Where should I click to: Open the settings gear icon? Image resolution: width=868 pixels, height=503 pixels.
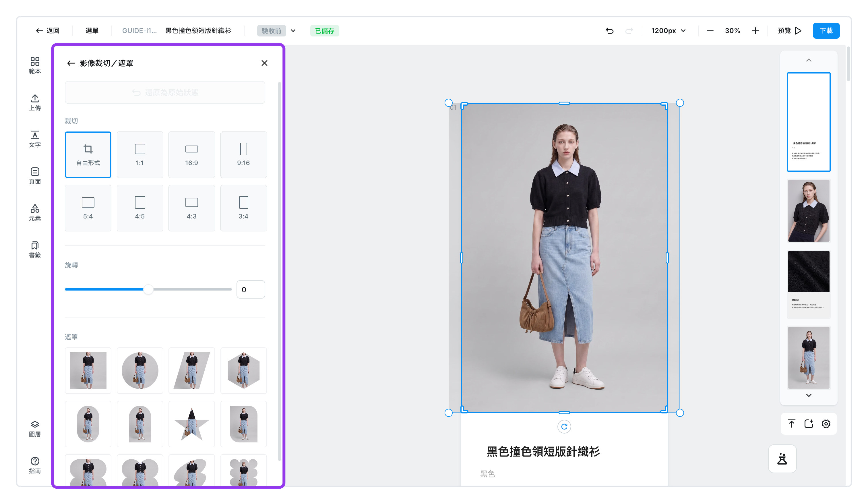826,423
